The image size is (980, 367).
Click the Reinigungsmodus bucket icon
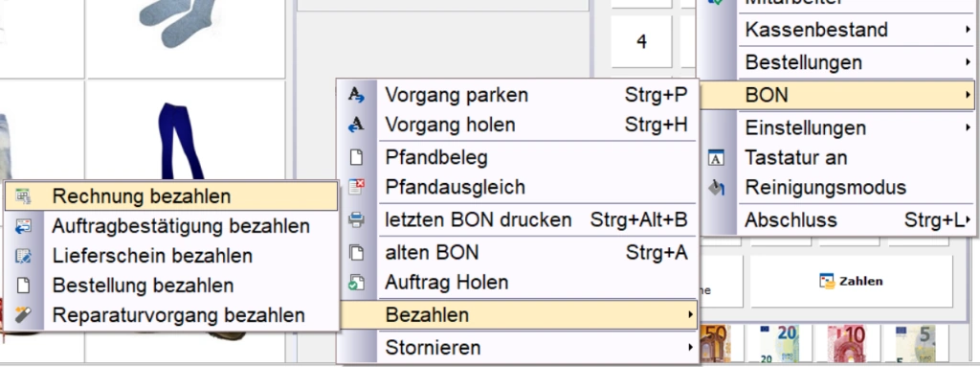pyautogui.click(x=716, y=187)
